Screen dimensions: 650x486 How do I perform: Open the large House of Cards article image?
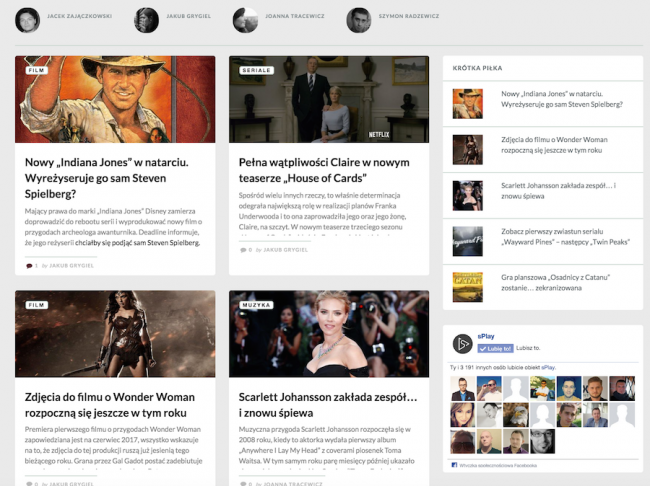point(329,100)
